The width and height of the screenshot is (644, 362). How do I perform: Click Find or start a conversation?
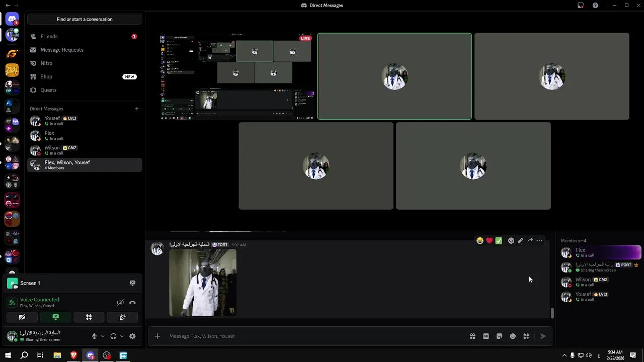85,19
